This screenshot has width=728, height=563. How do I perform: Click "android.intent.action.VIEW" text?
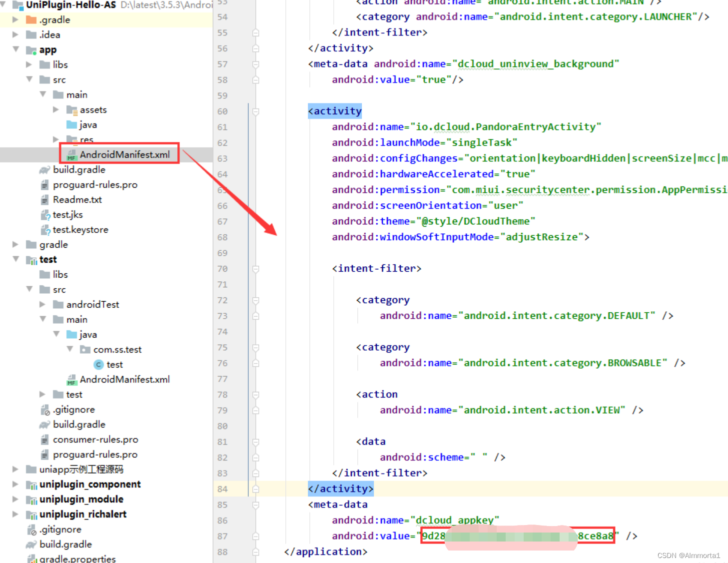click(542, 410)
